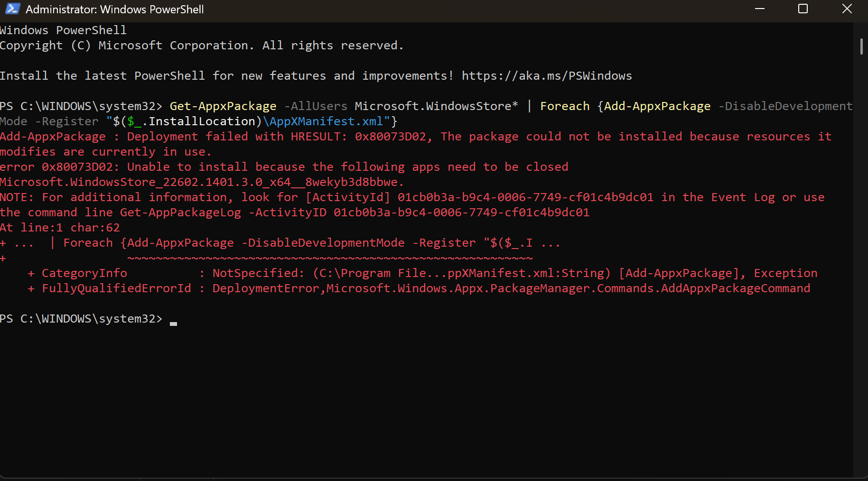
Task: Click the "Microsoft.WindowsStore_22602.1401.3.0_x64__8wekyb3d8bbwe" package name
Action: click(199, 182)
